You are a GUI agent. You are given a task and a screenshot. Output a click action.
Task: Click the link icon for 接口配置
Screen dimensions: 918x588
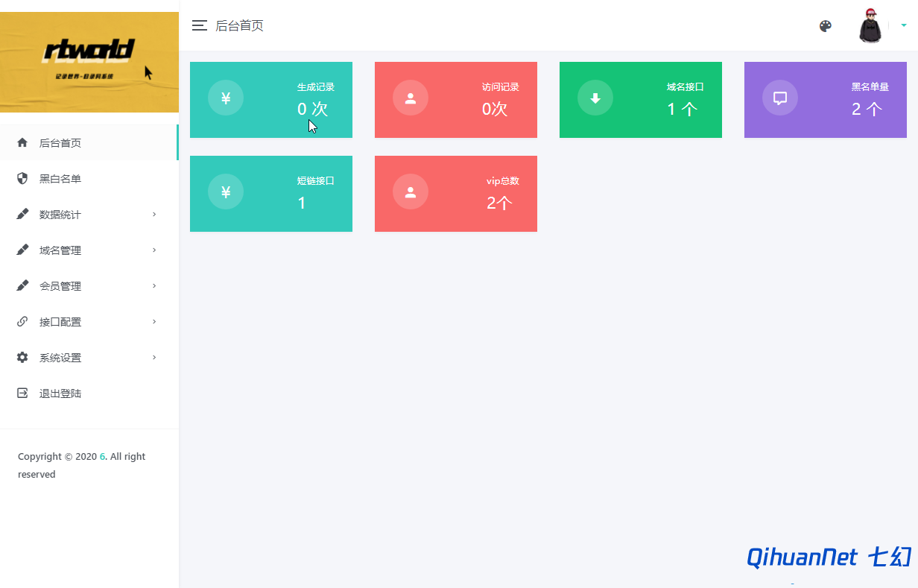tap(22, 321)
